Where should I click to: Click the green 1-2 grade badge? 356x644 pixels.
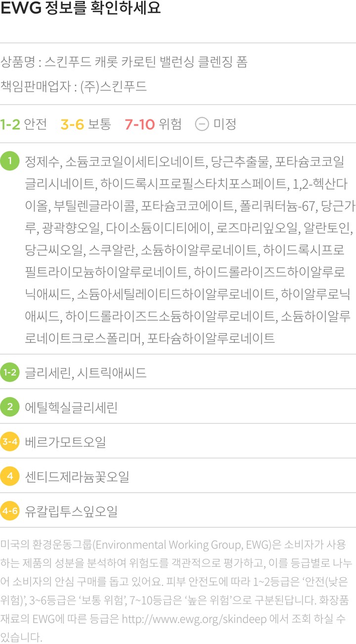tap(9, 372)
